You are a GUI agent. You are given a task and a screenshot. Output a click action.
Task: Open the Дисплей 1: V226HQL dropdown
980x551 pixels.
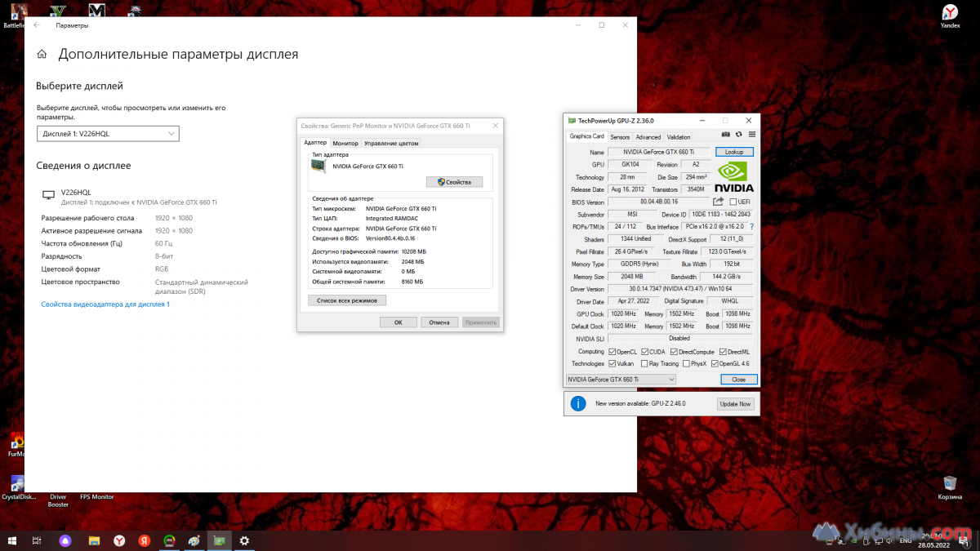click(108, 134)
